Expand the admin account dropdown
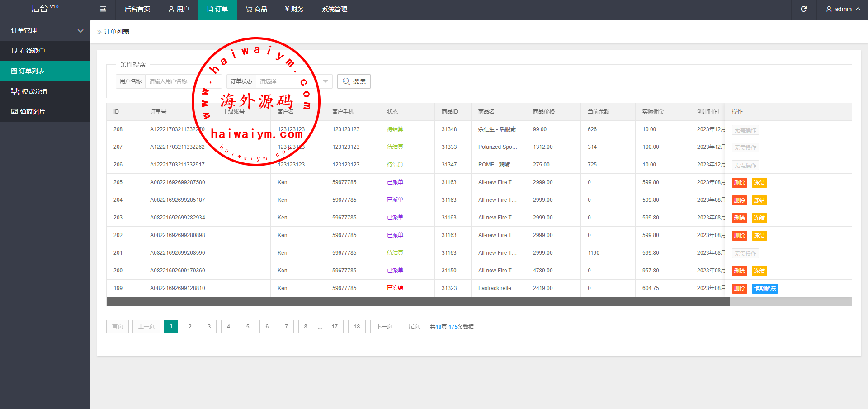The image size is (868, 409). [x=843, y=9]
